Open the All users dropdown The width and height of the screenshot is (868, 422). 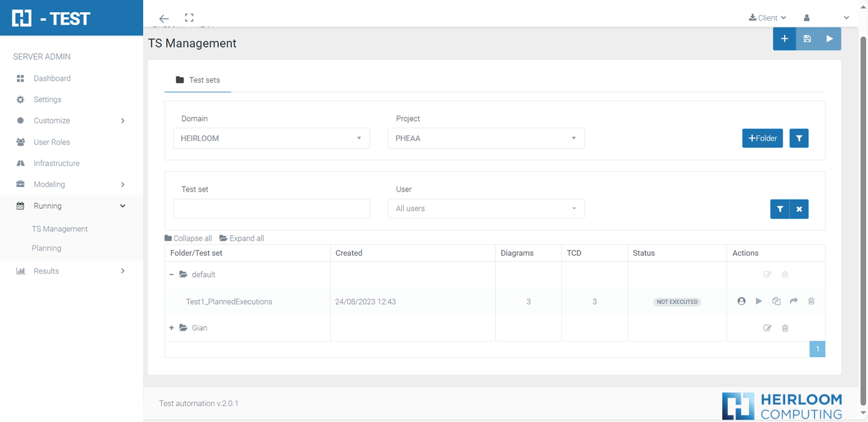(x=486, y=208)
